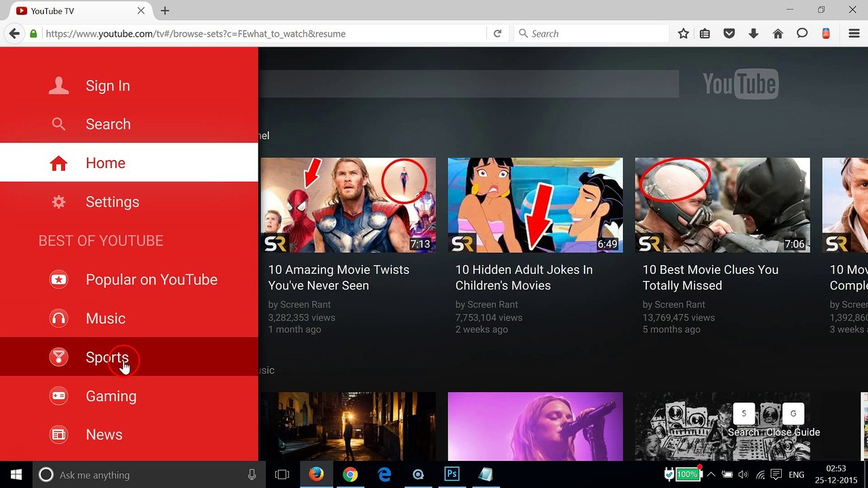Click the Gaming controller icon
The width and height of the screenshot is (868, 488).
[x=59, y=396]
